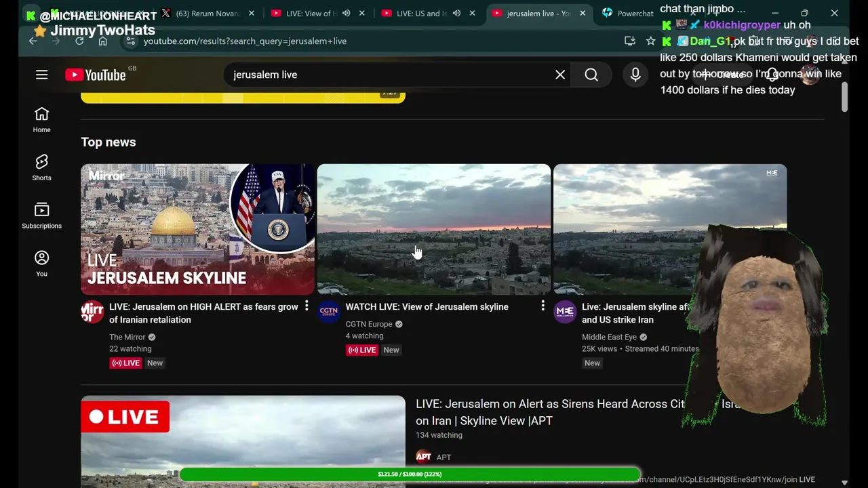Close the 'LIVE: US and' tab
The width and height of the screenshot is (868, 488).
(473, 13)
